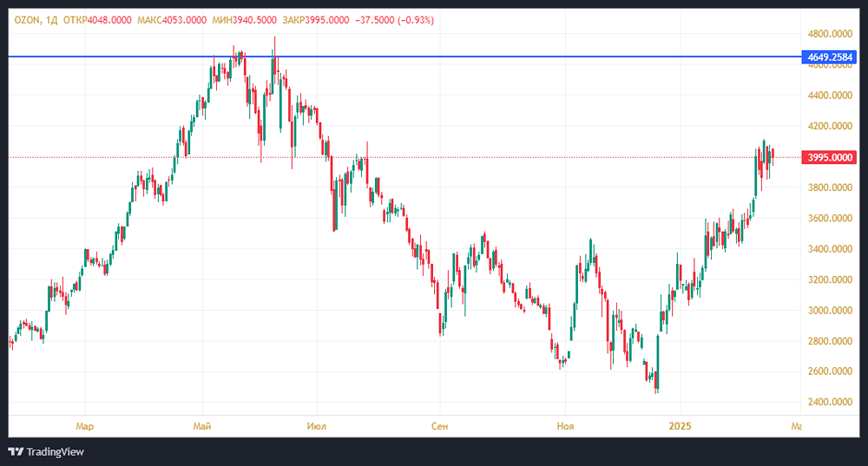Click the 2400.0000 price axis label
Image resolution: width=868 pixels, height=466 pixels.
click(x=829, y=403)
